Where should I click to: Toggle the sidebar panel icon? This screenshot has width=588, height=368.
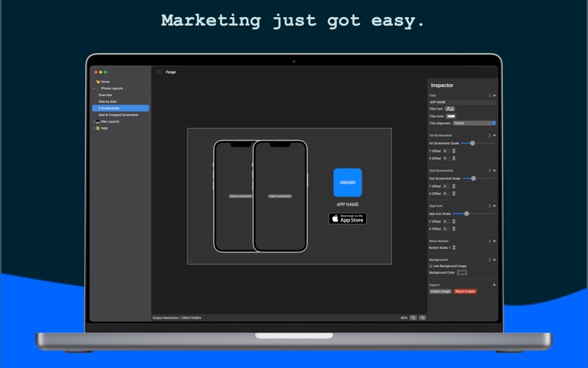click(x=159, y=72)
